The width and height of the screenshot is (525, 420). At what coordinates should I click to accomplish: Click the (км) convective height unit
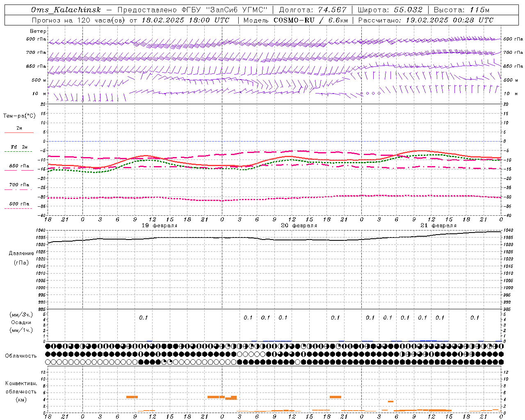[21, 399]
